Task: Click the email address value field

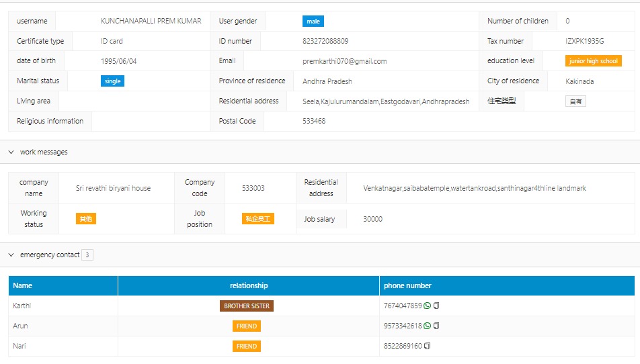Action: coord(344,61)
